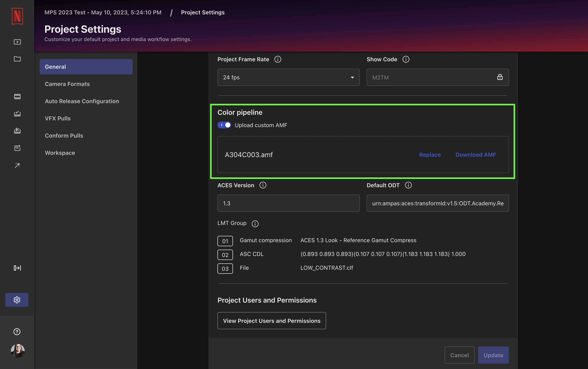Click the magic wand sidebar icon
The height and width of the screenshot is (369, 588).
pyautogui.click(x=17, y=165)
